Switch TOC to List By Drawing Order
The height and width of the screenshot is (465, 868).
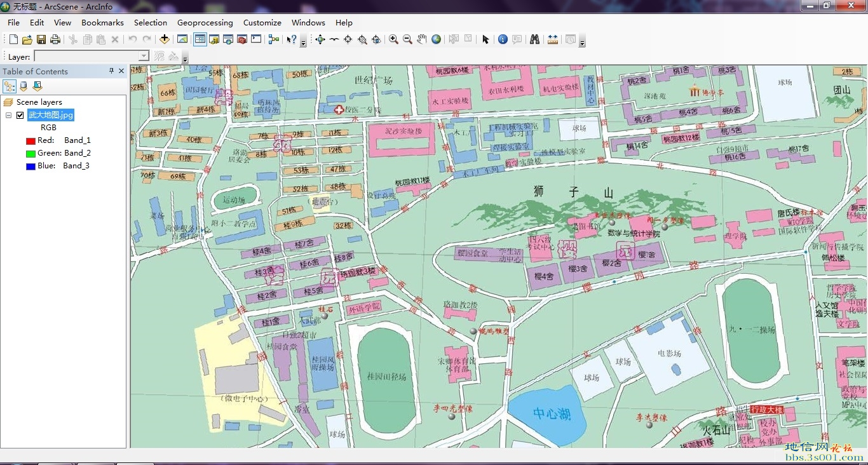10,86
